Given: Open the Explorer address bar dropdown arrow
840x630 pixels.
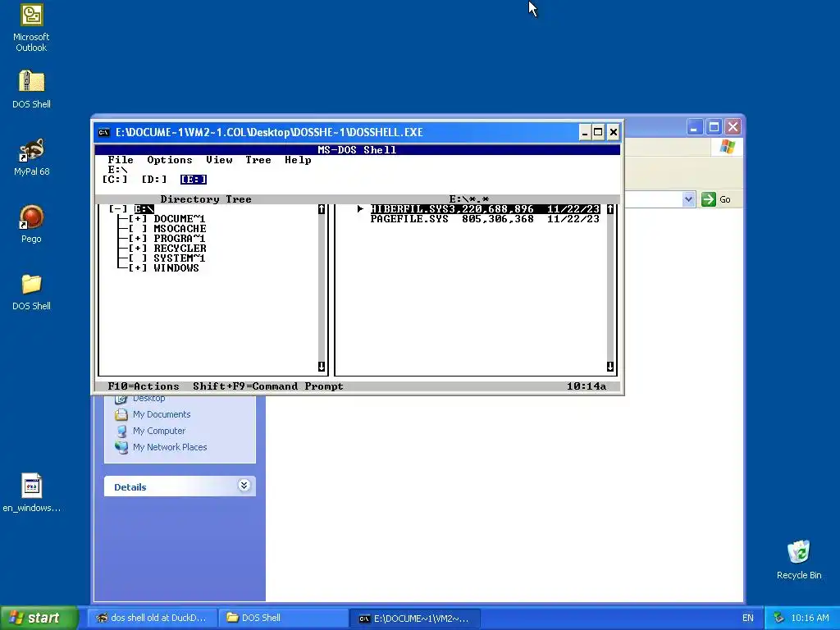Looking at the screenshot, I should [x=688, y=199].
